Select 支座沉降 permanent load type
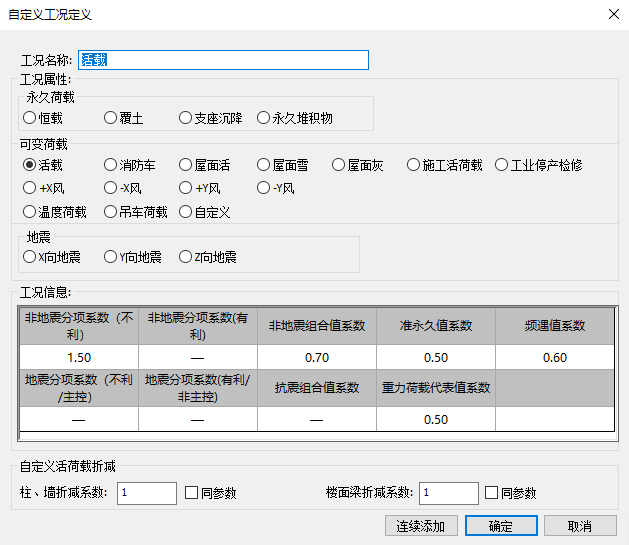Viewport: 629px width, 545px height. pos(186,118)
